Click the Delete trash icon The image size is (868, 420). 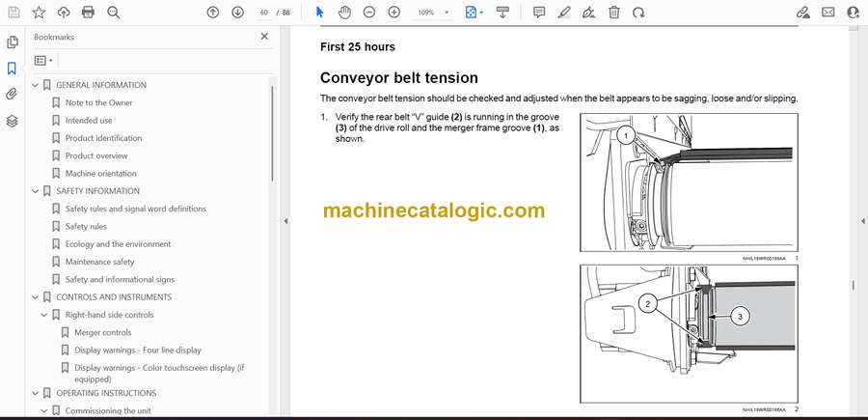click(614, 13)
